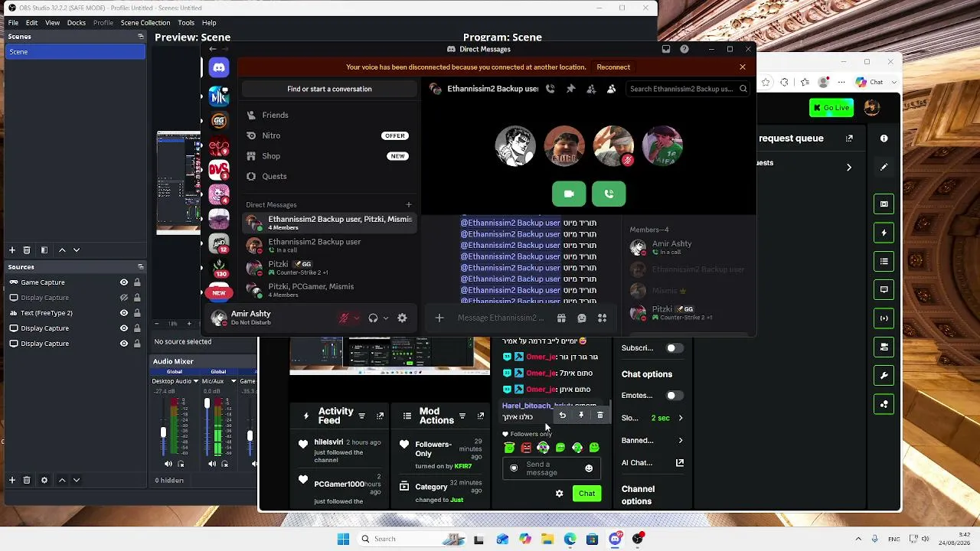Image resolution: width=980 pixels, height=551 pixels.
Task: Select Pitzki, PCGamer, Mismis group DM
Action: [329, 290]
